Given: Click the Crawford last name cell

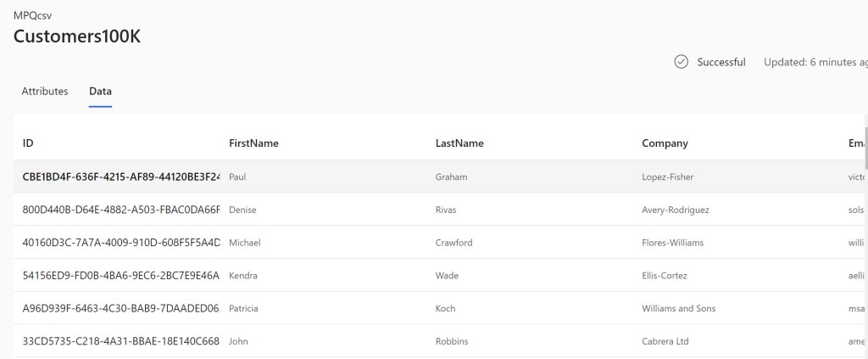Looking at the screenshot, I should [x=453, y=243].
